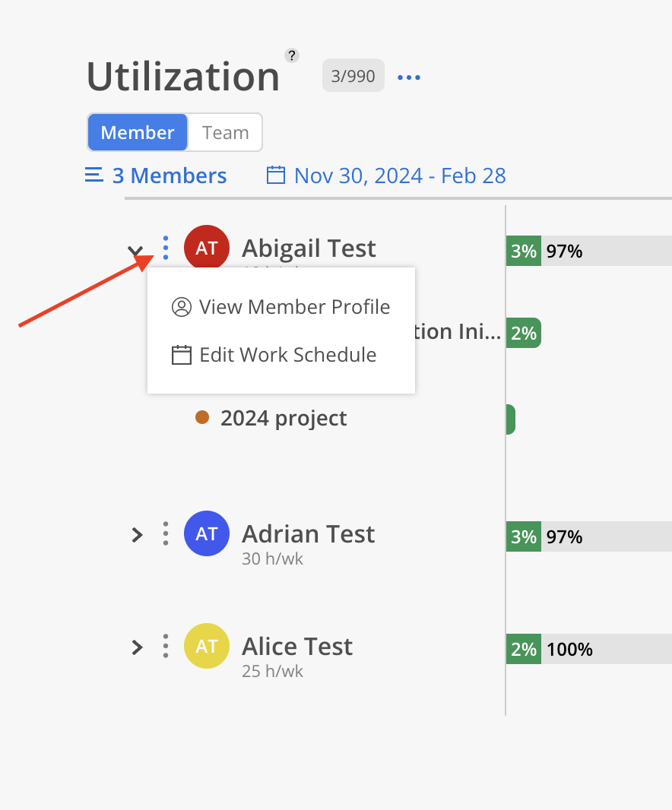Open the 3 Members filter
Image resolution: width=672 pixels, height=810 pixels.
pos(157,176)
